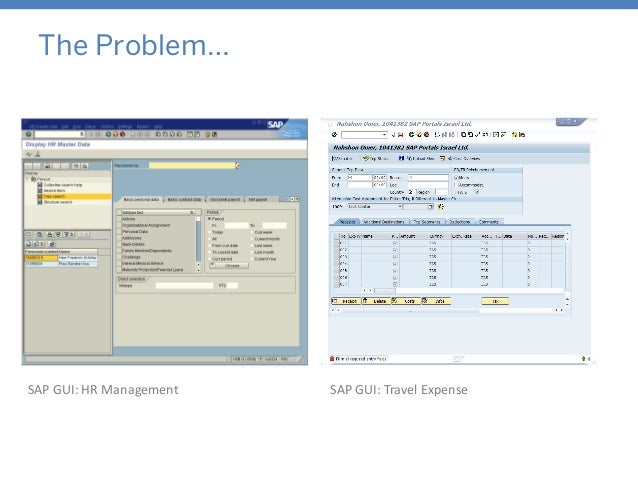Click green Enter checkmark in HR window toolbar

pyautogui.click(x=28, y=134)
